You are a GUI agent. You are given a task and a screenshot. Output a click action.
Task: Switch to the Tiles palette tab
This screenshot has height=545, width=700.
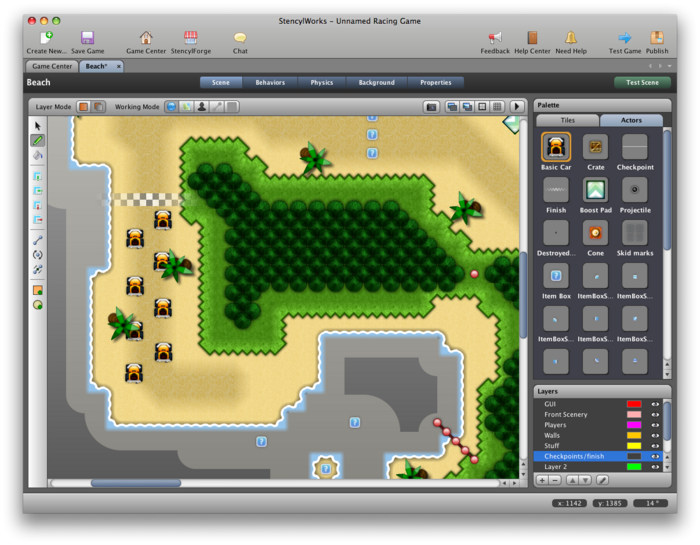click(567, 121)
